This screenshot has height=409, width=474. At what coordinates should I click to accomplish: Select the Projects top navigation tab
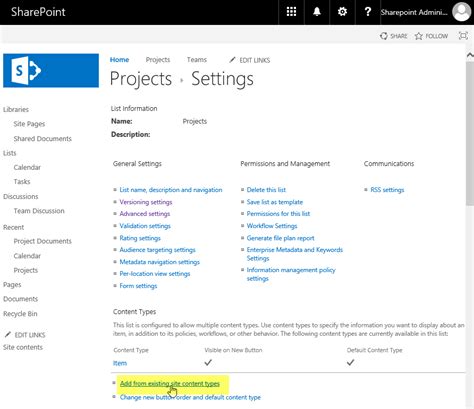pyautogui.click(x=158, y=60)
